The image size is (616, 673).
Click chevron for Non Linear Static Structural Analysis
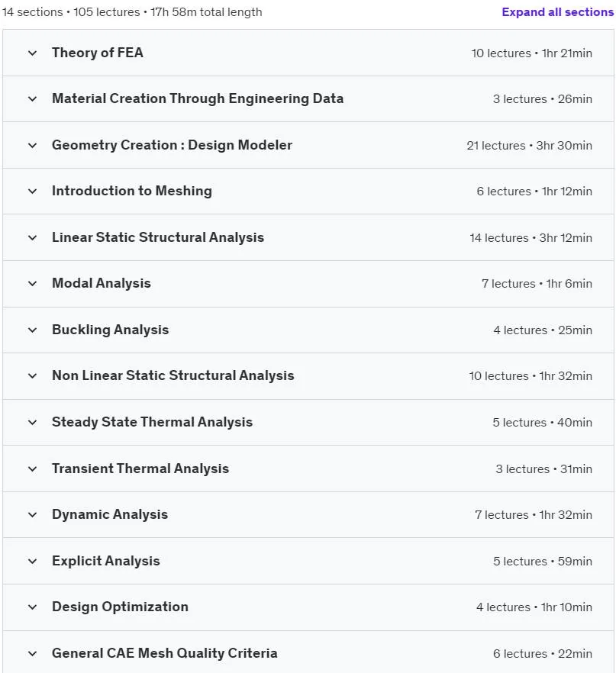point(32,376)
